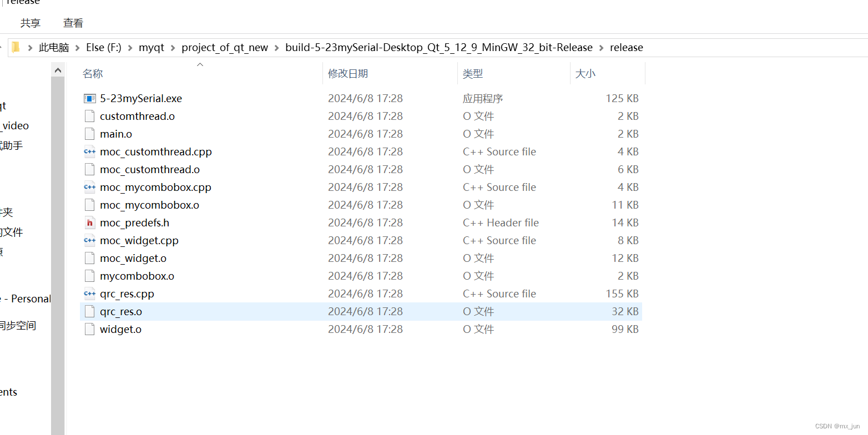Select file name moc_widget.o
The image size is (868, 435).
pos(133,258)
